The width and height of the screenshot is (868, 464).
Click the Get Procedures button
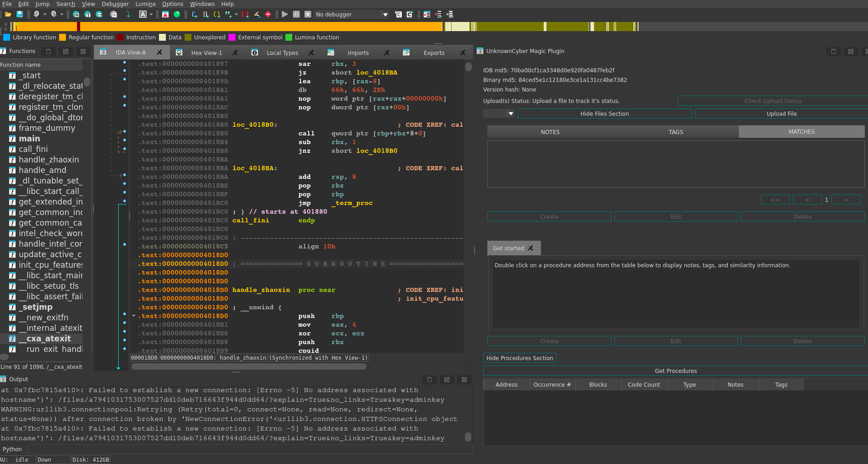tap(675, 371)
